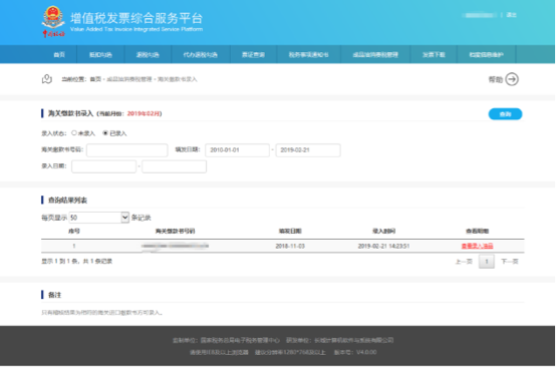Image resolution: width=556 pixels, height=368 pixels.
Task: Click the location pin icon beside breadcrumb
Action: point(47,79)
